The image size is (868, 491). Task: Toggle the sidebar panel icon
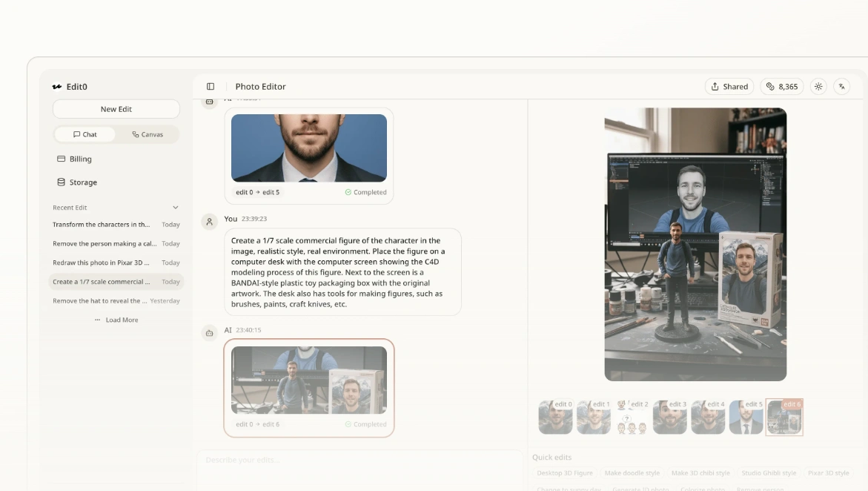click(x=211, y=87)
